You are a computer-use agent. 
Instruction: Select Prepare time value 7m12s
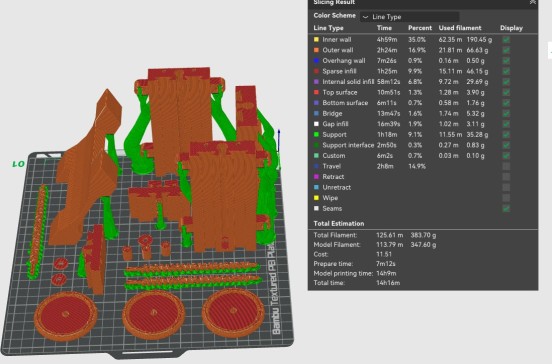(x=385, y=263)
